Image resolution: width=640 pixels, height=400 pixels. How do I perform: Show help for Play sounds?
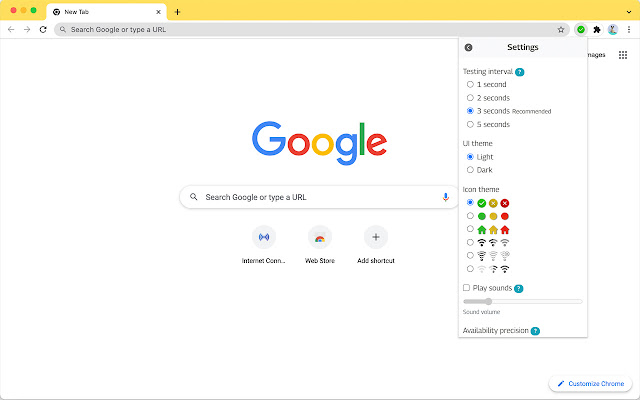click(x=518, y=289)
